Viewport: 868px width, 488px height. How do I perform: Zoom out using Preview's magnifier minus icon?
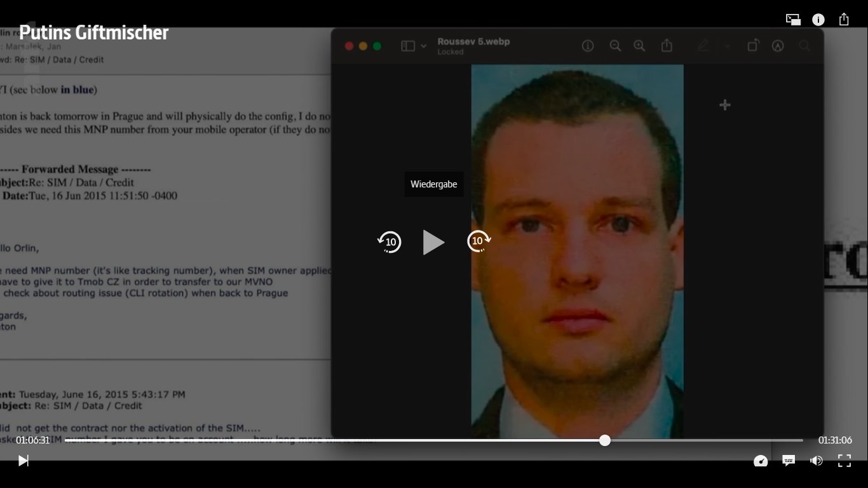pos(615,46)
